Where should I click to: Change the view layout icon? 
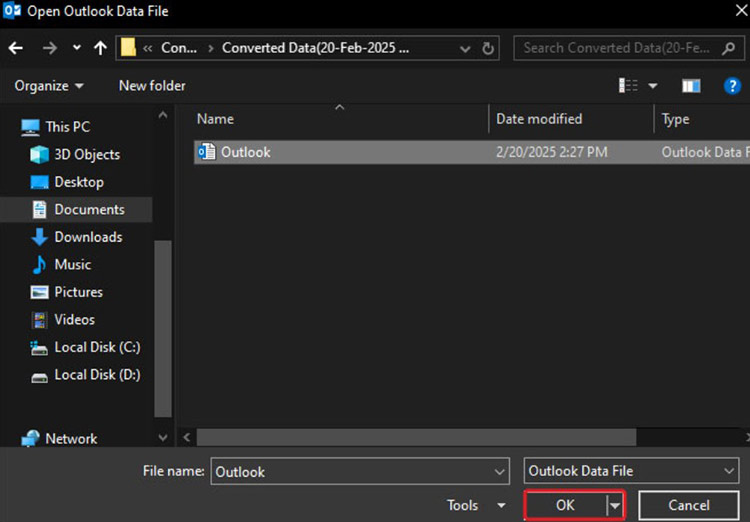[x=628, y=86]
